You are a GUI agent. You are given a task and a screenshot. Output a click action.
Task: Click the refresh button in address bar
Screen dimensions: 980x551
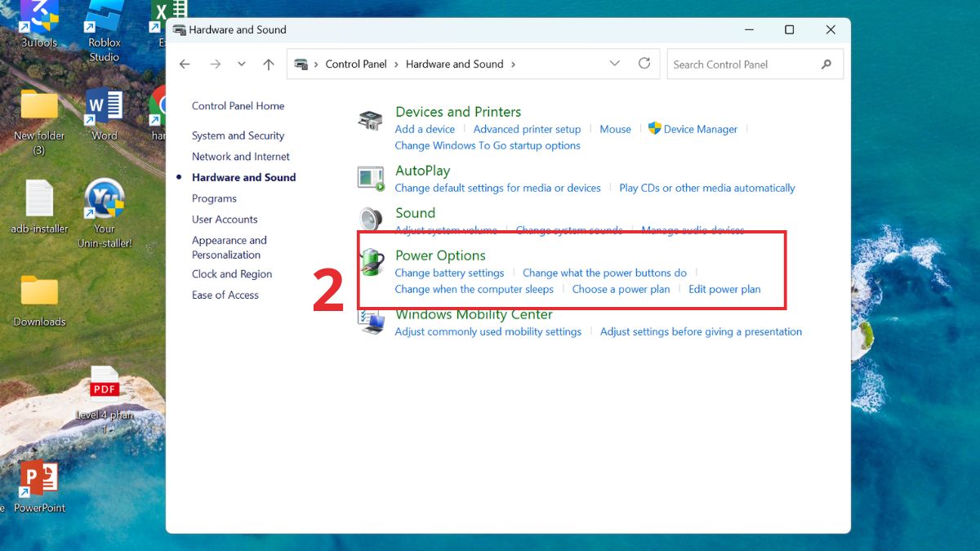[x=644, y=64]
